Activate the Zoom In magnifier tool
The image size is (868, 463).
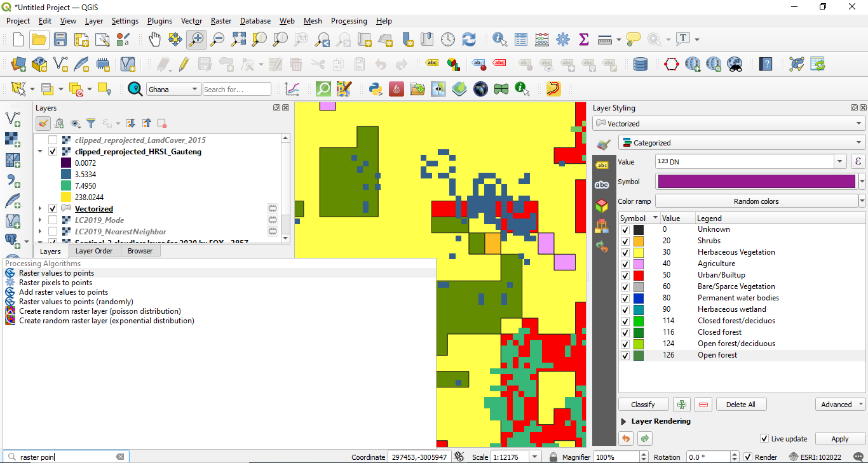coord(196,39)
